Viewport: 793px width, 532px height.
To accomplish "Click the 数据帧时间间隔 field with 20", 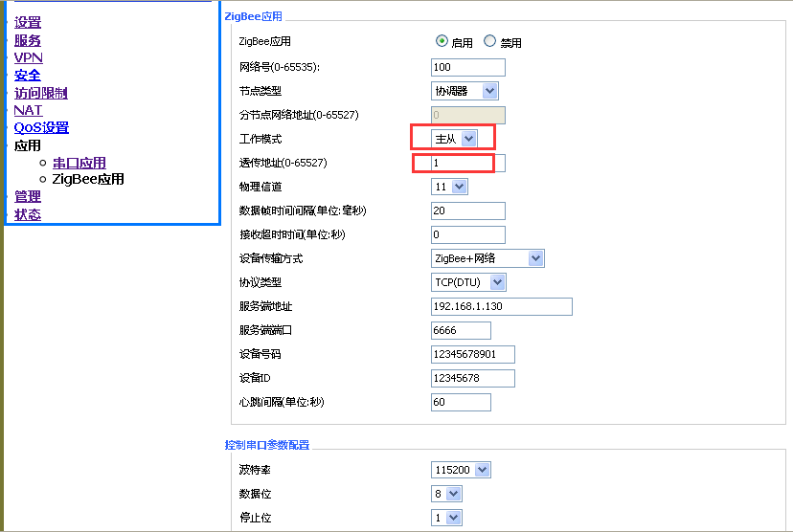I will coord(467,211).
